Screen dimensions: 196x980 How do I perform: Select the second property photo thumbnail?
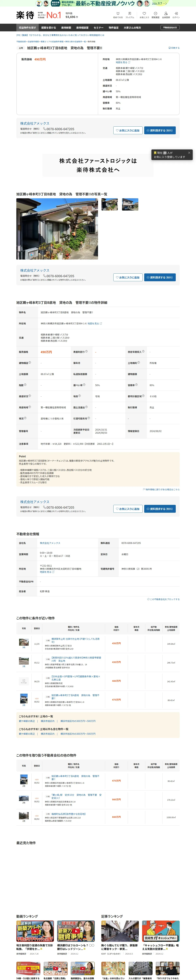click(110, 204)
